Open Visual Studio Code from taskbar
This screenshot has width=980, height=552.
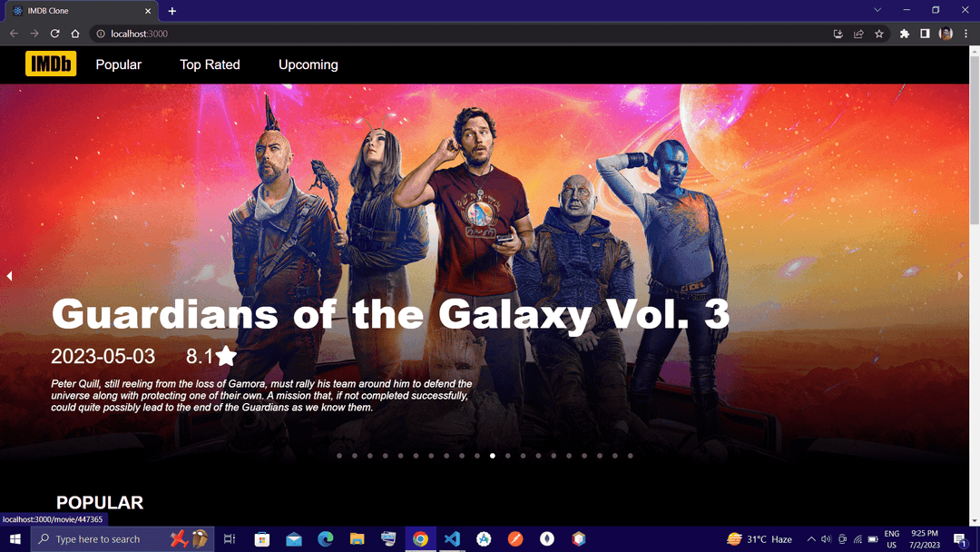point(452,539)
